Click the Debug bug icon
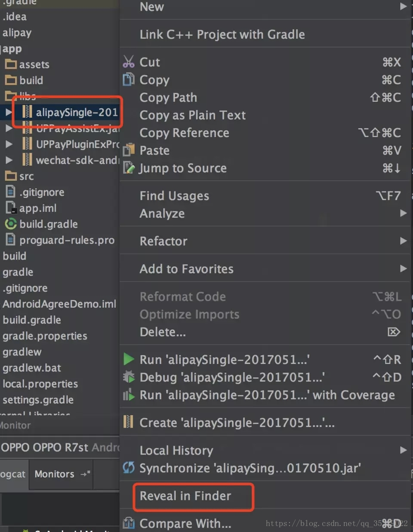 129,377
